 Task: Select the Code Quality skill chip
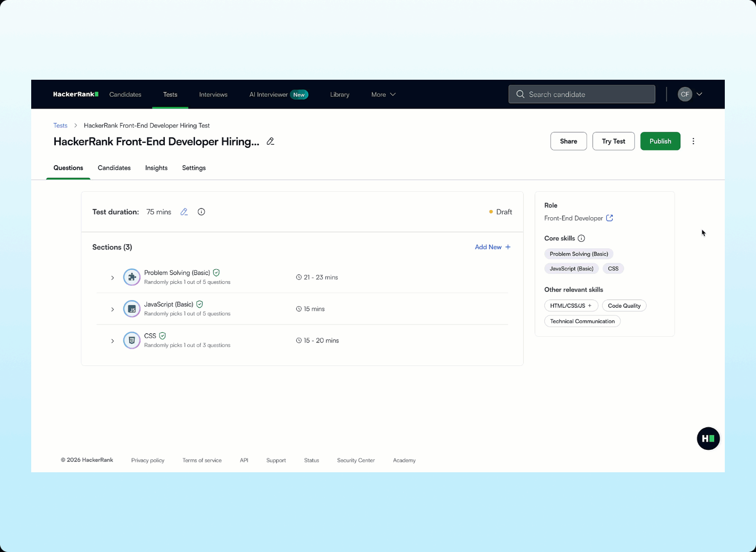click(624, 306)
